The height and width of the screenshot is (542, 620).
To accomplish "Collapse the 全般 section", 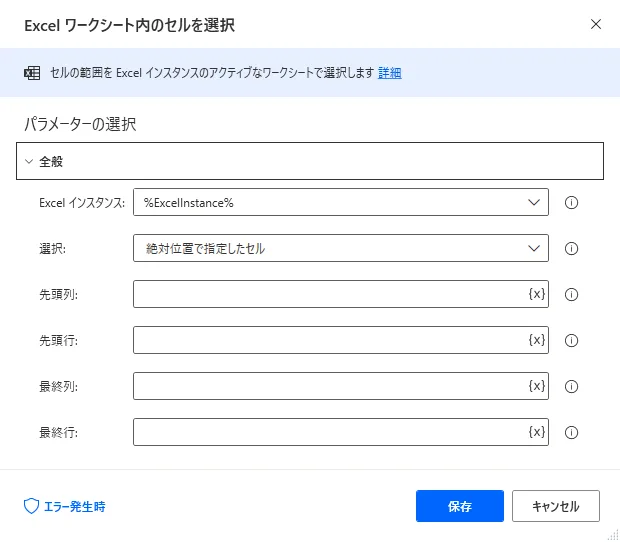I will [x=30, y=161].
